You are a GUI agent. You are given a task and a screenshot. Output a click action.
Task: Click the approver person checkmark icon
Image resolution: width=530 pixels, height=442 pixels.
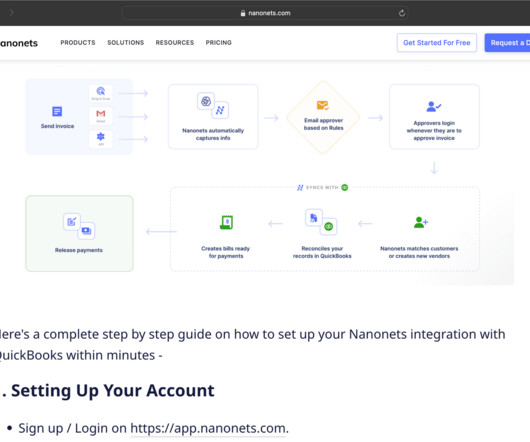point(434,106)
